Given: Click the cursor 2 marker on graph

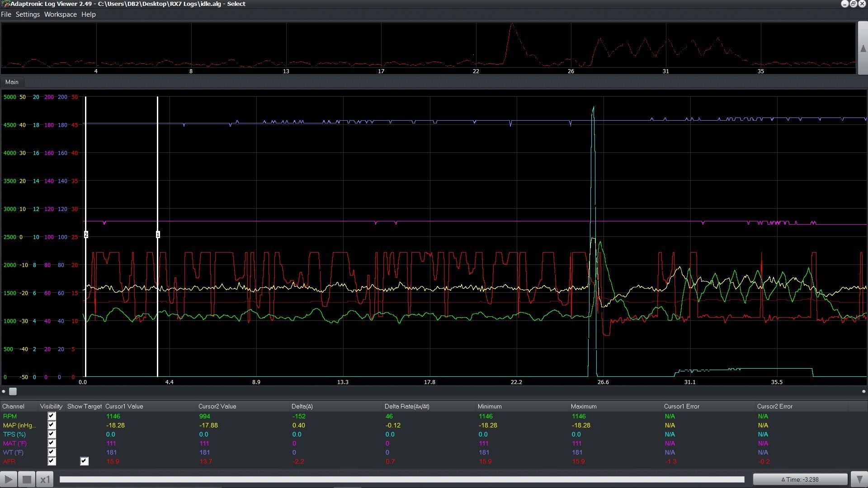Looking at the screenshot, I should click(x=86, y=235).
